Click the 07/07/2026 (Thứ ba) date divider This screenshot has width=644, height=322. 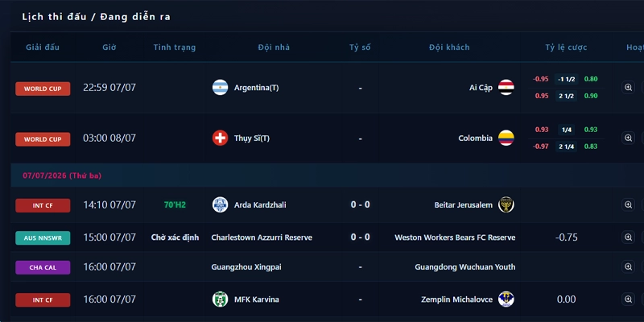[x=62, y=175]
